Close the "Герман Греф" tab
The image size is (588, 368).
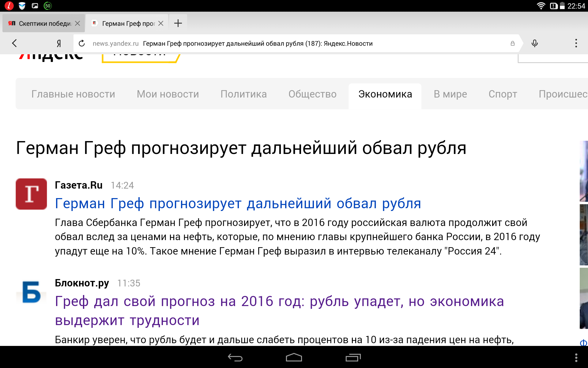(161, 23)
